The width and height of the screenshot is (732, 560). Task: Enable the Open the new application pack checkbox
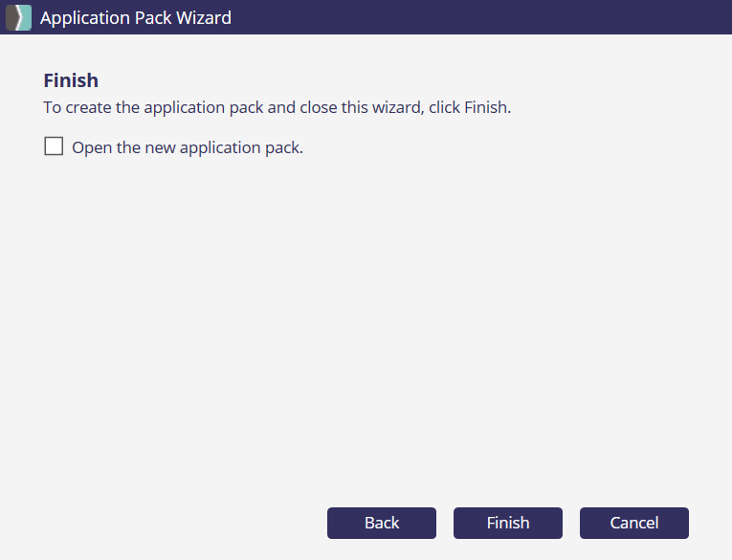coord(54,146)
